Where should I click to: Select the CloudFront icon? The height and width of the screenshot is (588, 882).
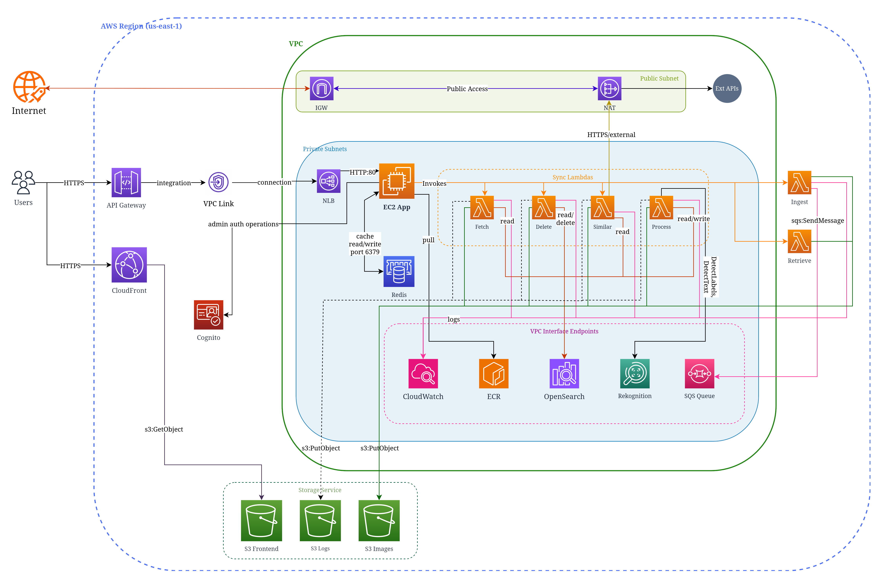coord(129,265)
